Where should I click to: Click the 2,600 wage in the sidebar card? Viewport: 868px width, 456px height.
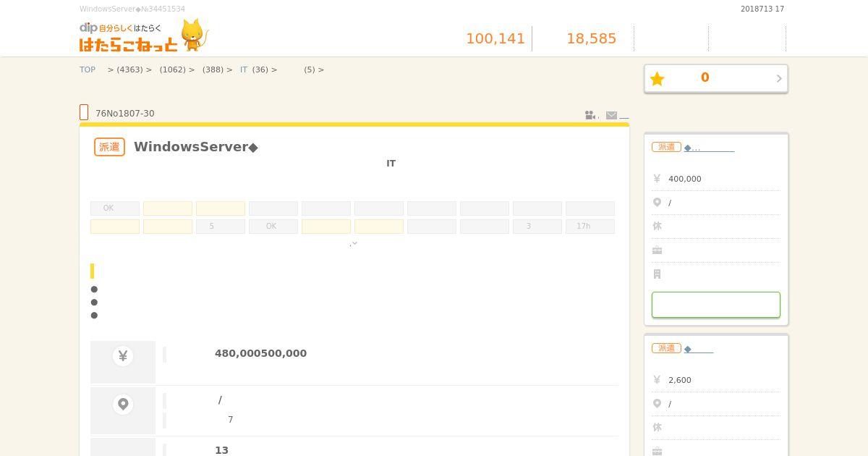[680, 380]
